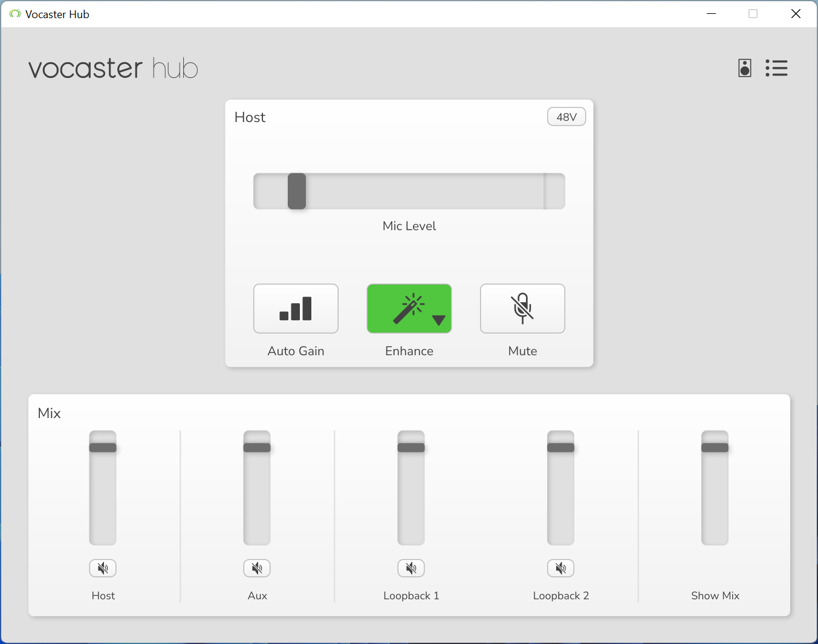Click the Enhance label text
Screen dimensions: 818x644
[409, 351]
